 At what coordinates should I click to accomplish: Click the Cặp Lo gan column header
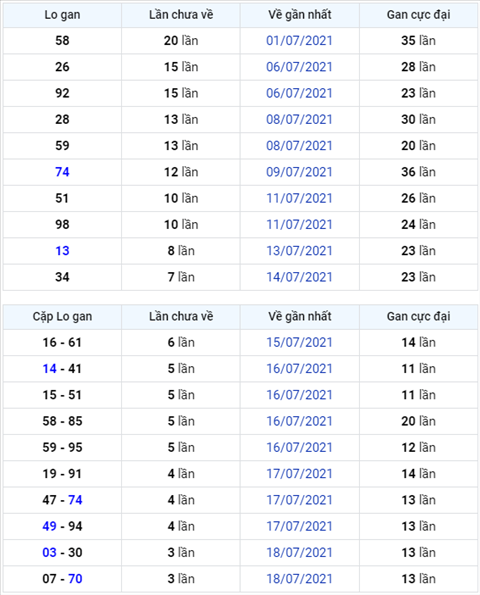62,316
